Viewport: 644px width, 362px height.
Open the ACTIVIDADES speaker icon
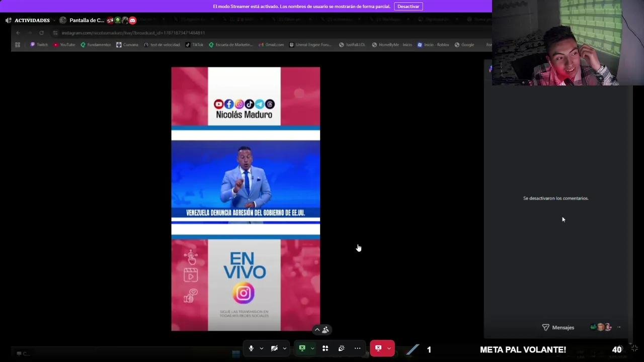point(9,21)
